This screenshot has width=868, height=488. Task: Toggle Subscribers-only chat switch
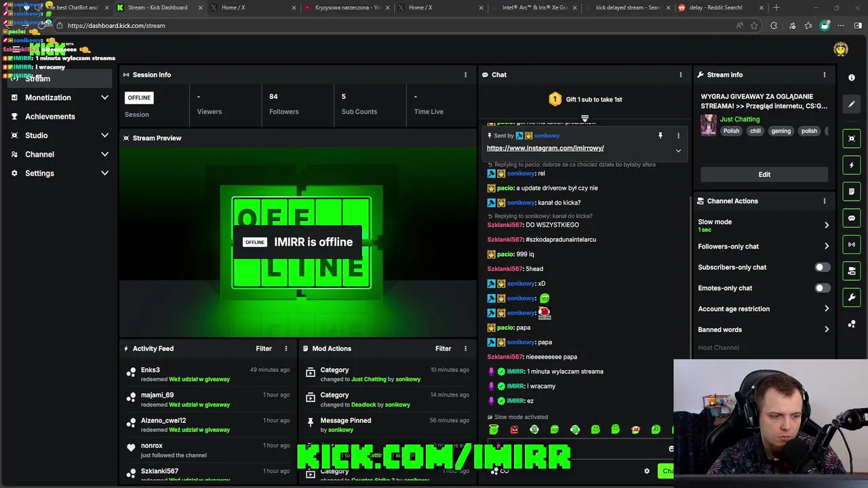click(x=822, y=267)
